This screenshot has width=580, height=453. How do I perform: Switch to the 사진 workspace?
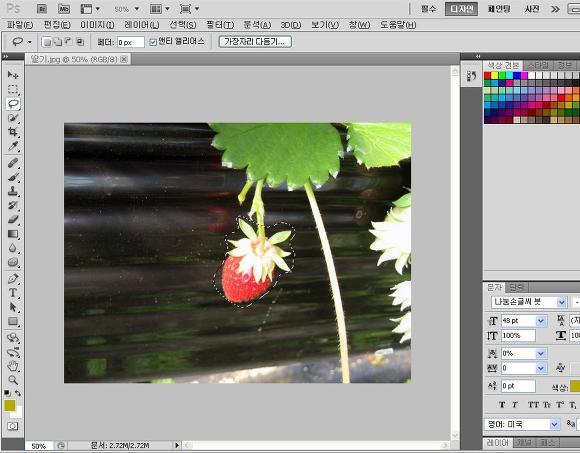point(532,9)
